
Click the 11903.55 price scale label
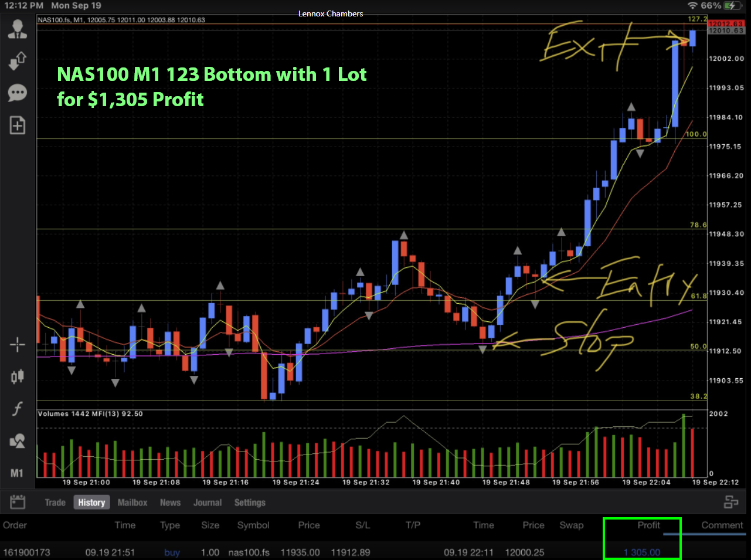pos(726,381)
